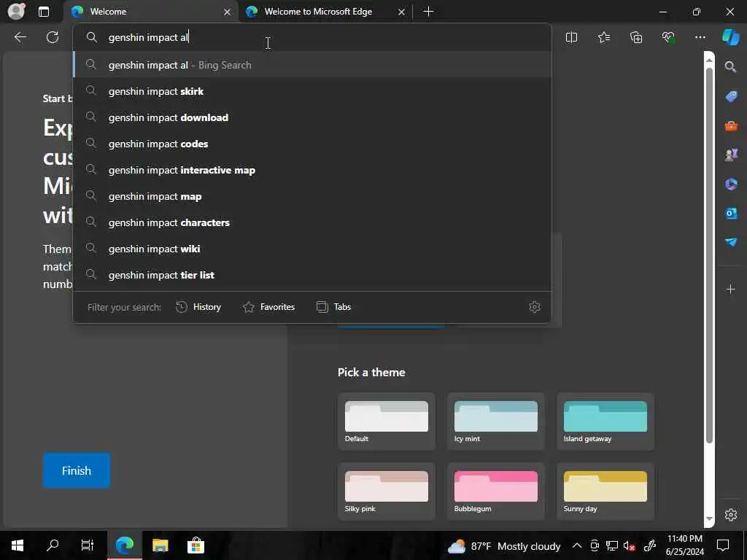Viewport: 747px width, 560px height.
Task: Select suggestion genshin impact al Bing Search
Action: coord(312,65)
